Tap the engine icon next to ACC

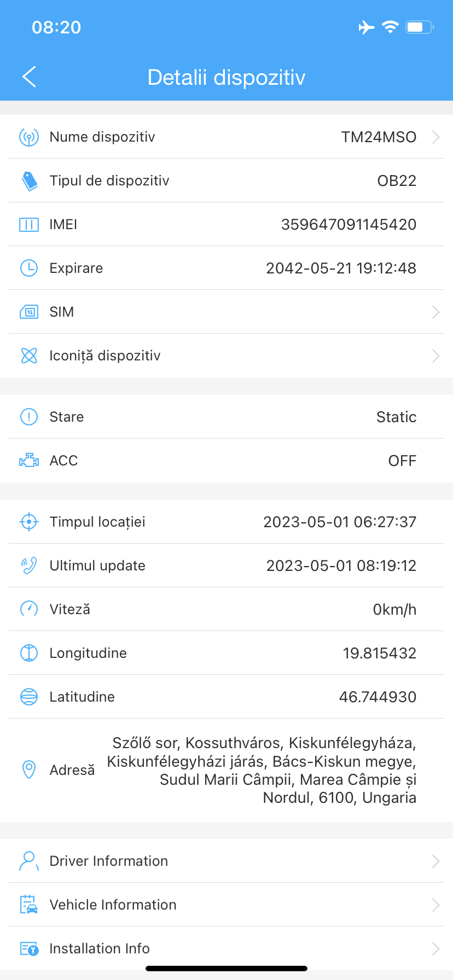pos(29,460)
